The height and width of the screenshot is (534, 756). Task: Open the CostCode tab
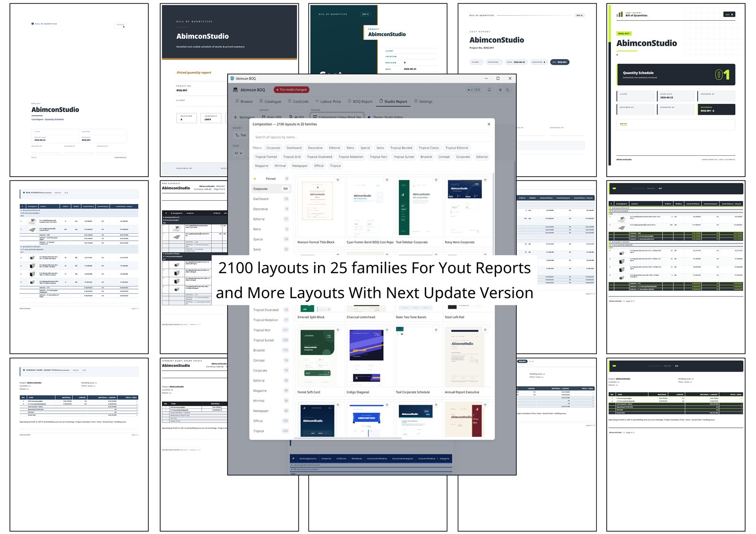pos(298,102)
